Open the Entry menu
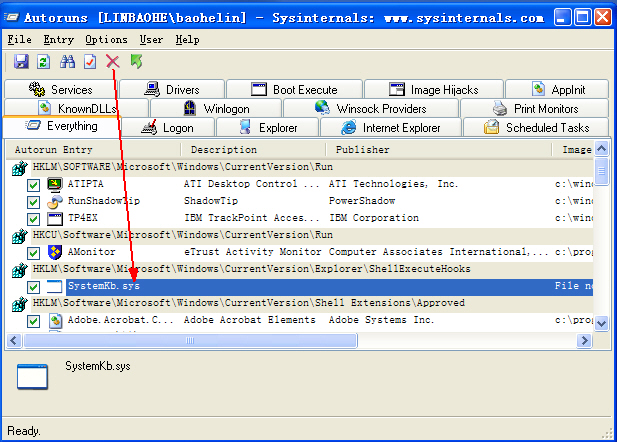 click(x=59, y=40)
